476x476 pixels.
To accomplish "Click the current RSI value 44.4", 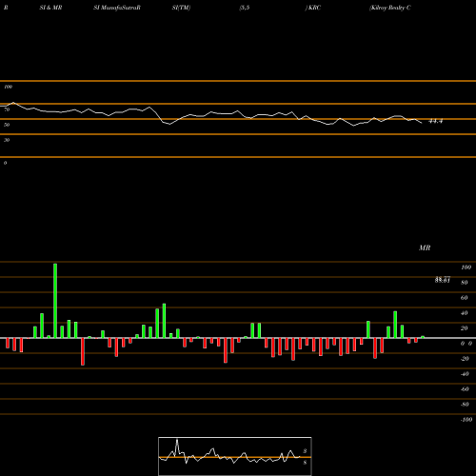I will click(x=435, y=121).
